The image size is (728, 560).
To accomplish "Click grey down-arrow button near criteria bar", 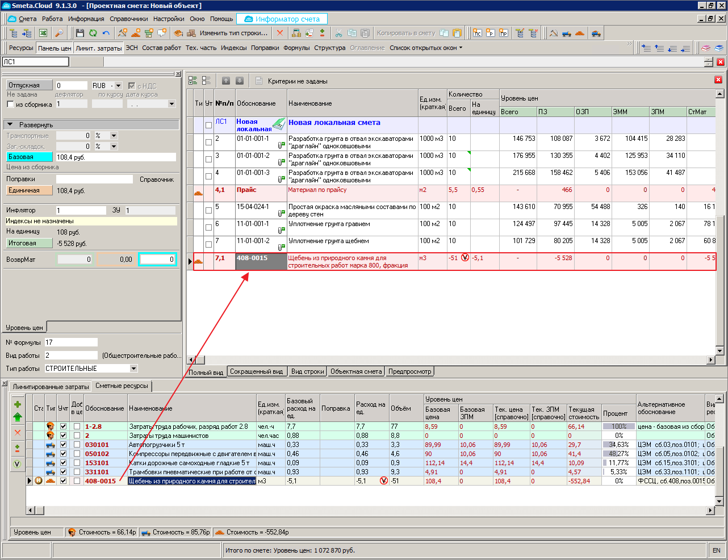I will (240, 81).
